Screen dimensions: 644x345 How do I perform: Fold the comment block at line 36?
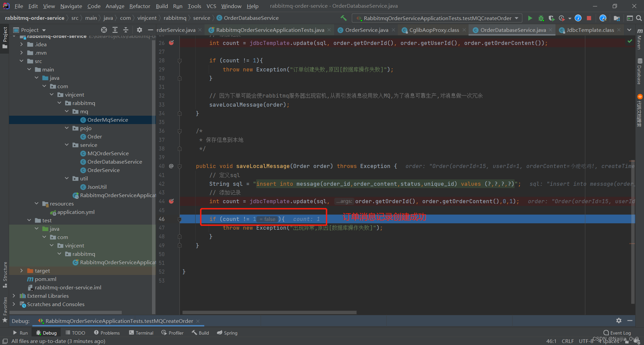(x=179, y=131)
